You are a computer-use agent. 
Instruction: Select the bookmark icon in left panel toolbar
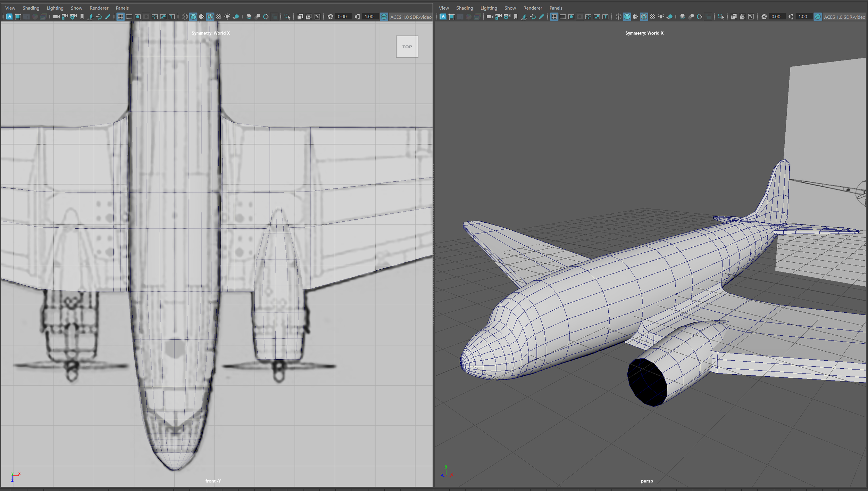coord(82,17)
